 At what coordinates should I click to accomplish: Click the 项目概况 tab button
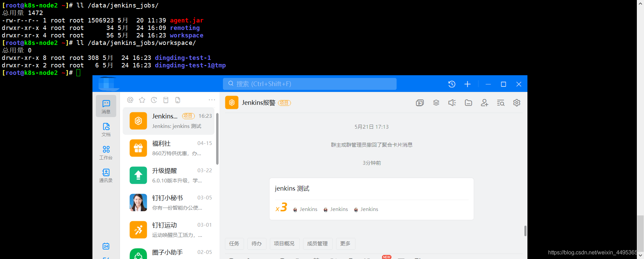click(284, 244)
